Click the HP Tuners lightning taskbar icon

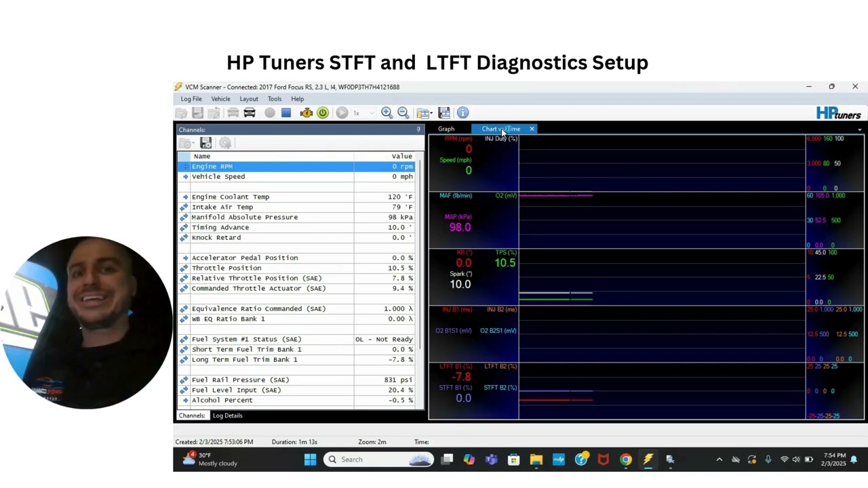648,460
